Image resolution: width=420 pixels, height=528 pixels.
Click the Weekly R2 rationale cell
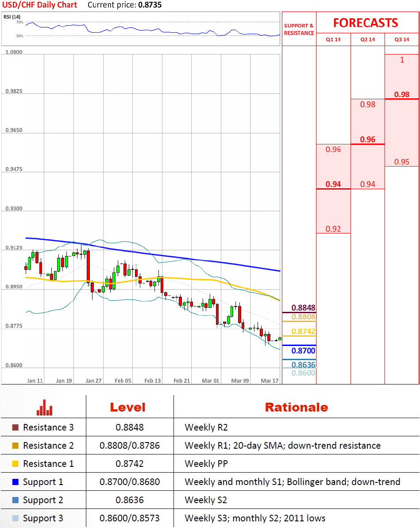[x=206, y=427]
